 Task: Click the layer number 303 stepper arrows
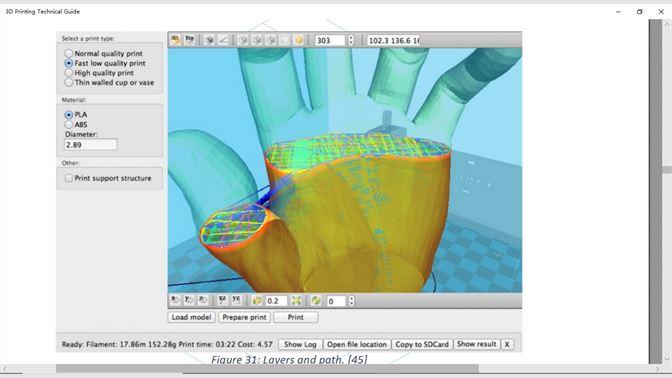(x=351, y=40)
